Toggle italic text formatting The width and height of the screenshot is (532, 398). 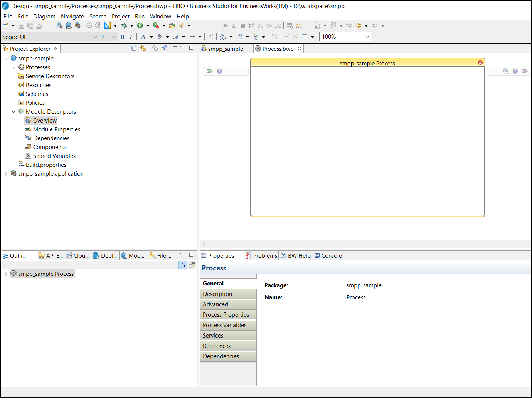click(x=131, y=37)
